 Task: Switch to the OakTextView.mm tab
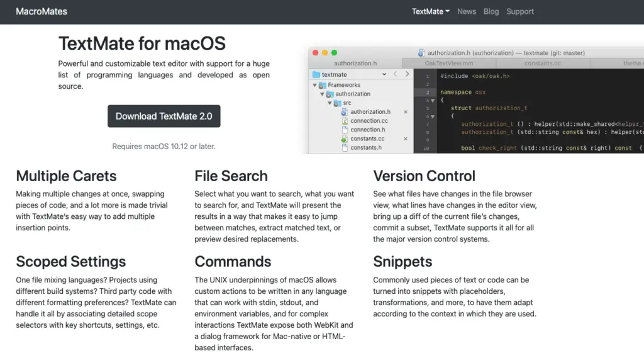(x=449, y=64)
